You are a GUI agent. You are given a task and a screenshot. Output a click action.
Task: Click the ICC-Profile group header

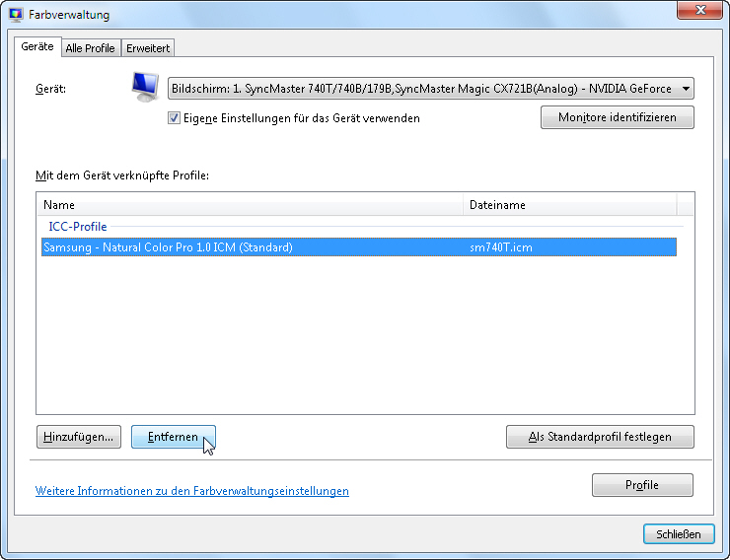78,227
